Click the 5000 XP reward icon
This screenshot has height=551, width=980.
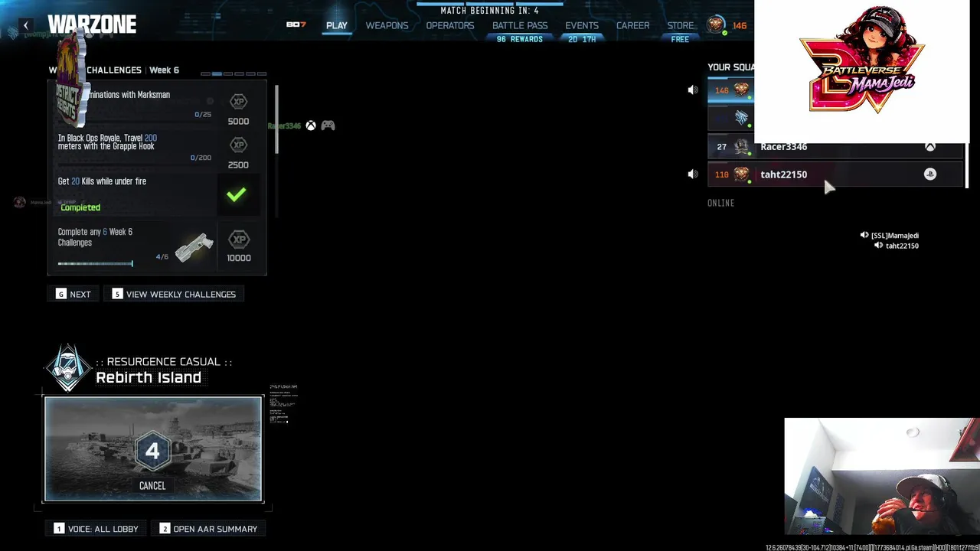[x=239, y=102]
